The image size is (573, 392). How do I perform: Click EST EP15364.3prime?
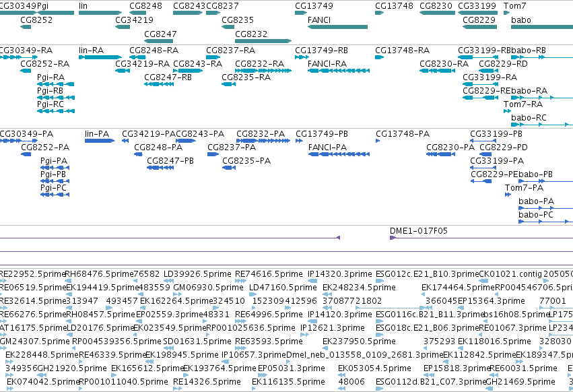point(491,301)
